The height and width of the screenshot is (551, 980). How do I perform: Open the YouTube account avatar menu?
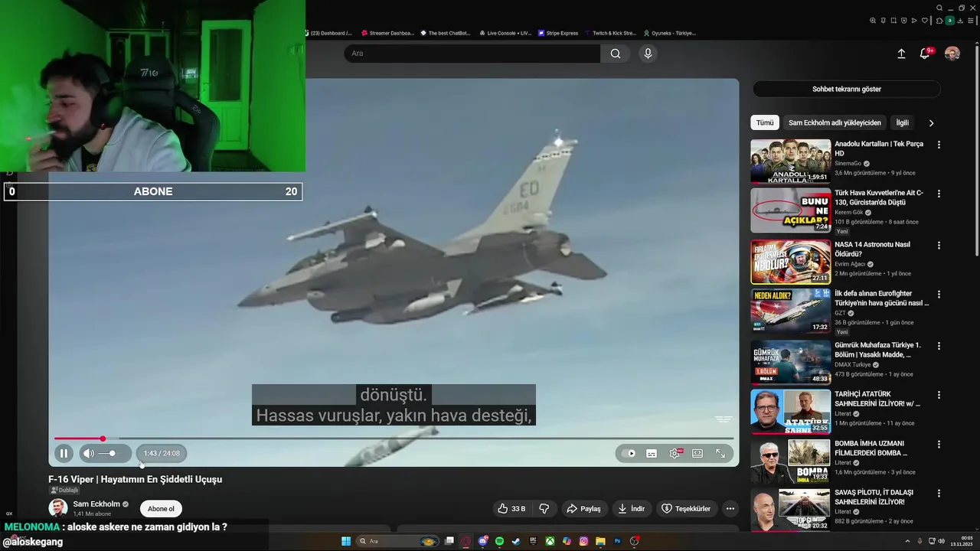952,54
